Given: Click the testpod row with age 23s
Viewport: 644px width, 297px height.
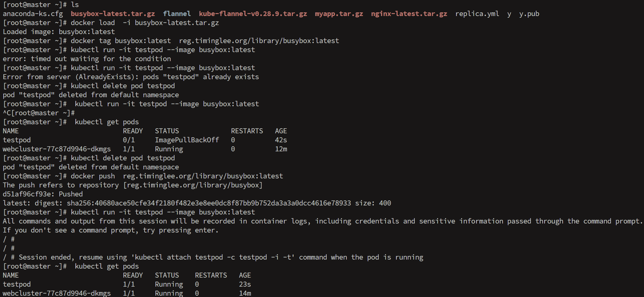Looking at the screenshot, I should point(127,284).
